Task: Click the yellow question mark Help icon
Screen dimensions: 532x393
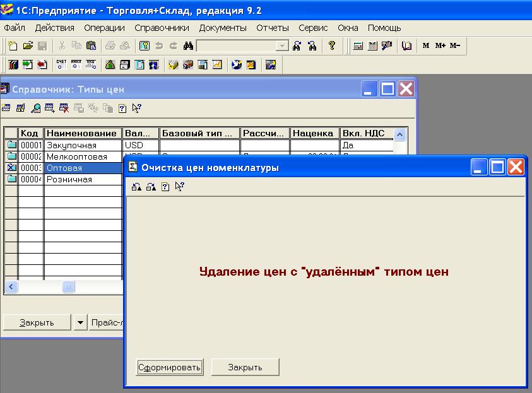Action: pos(332,46)
